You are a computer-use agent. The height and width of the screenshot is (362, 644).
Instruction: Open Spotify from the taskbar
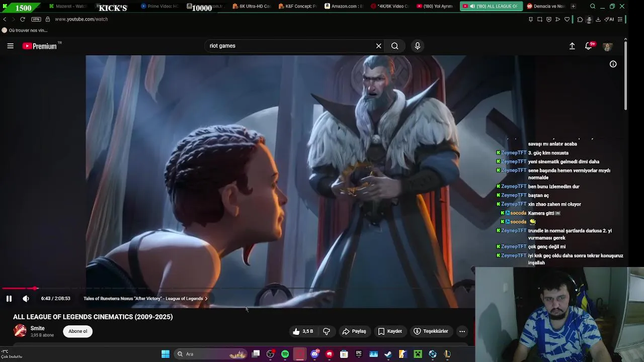coord(285,354)
